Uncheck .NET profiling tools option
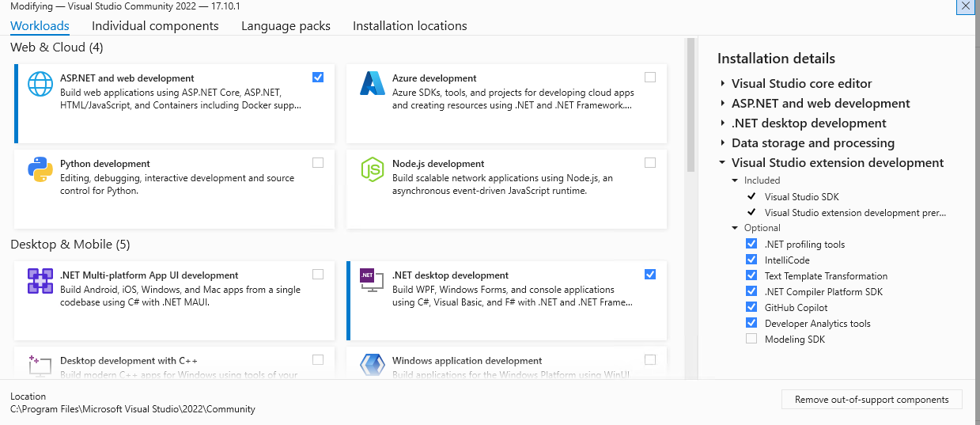Image resolution: width=980 pixels, height=425 pixels. click(751, 244)
